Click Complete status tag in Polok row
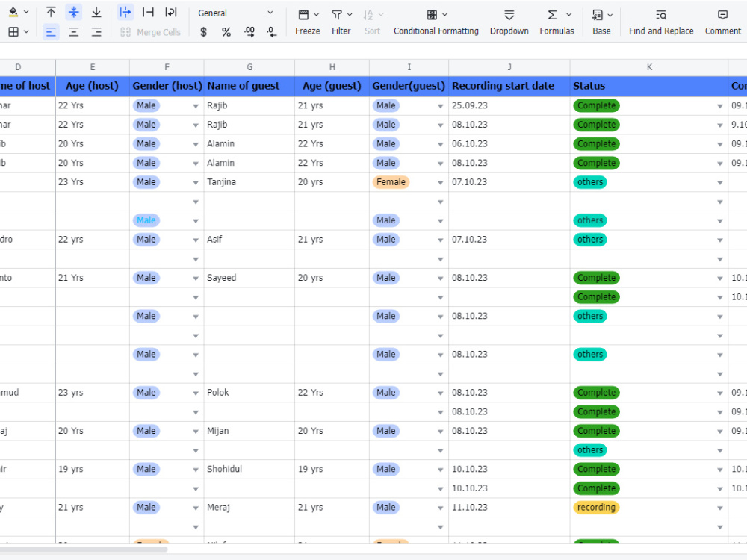This screenshot has width=747, height=560. pyautogui.click(x=596, y=393)
